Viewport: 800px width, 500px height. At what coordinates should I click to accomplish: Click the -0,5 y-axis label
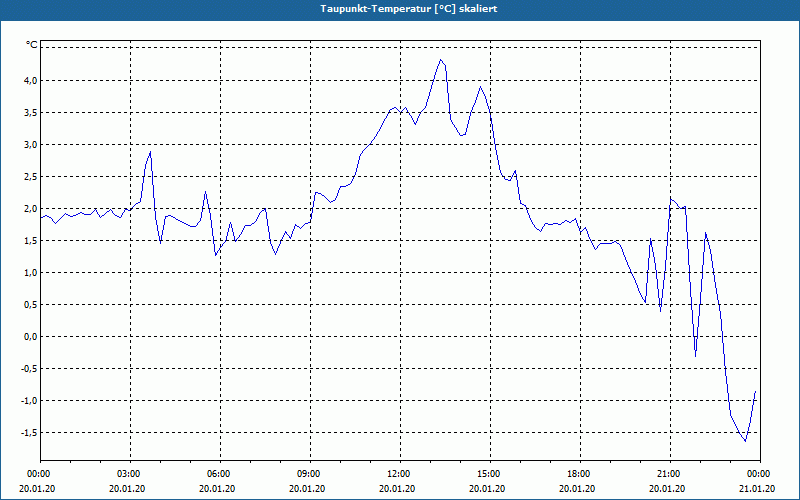29,369
